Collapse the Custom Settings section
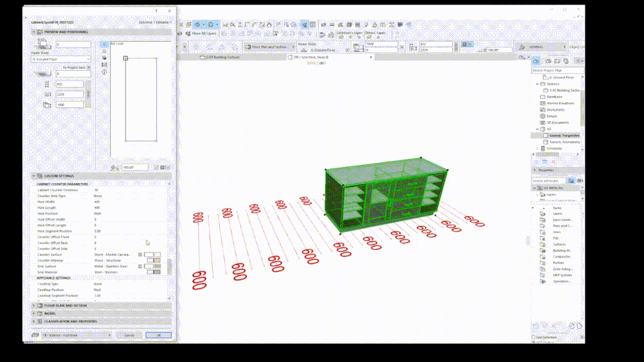Image resolution: width=644 pixels, height=362 pixels. [x=34, y=176]
